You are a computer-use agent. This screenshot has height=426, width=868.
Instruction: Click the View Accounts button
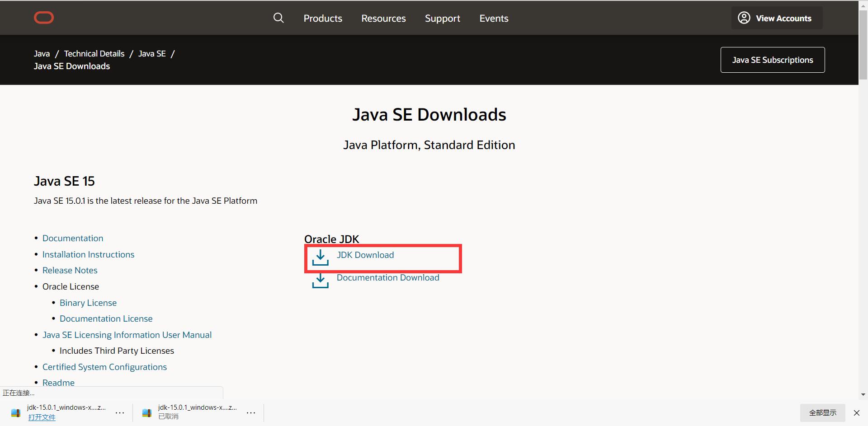point(777,18)
